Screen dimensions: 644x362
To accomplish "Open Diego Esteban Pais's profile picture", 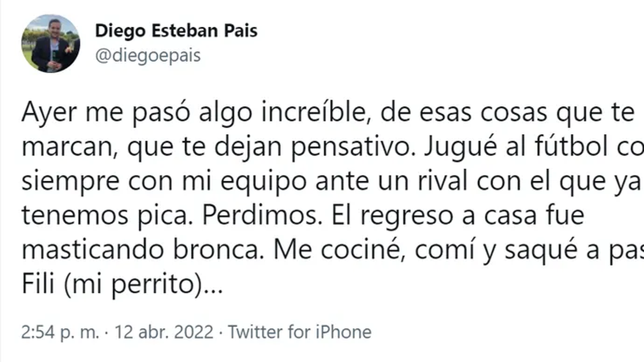I will (51, 43).
